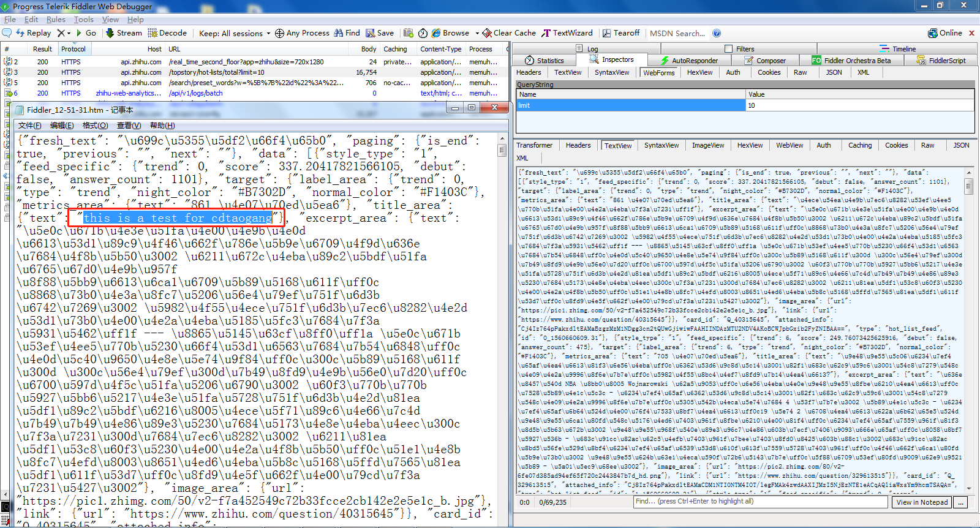980x528 pixels.
Task: Click Notepad vertical scrollbar up arrow
Action: pyautogui.click(x=502, y=140)
